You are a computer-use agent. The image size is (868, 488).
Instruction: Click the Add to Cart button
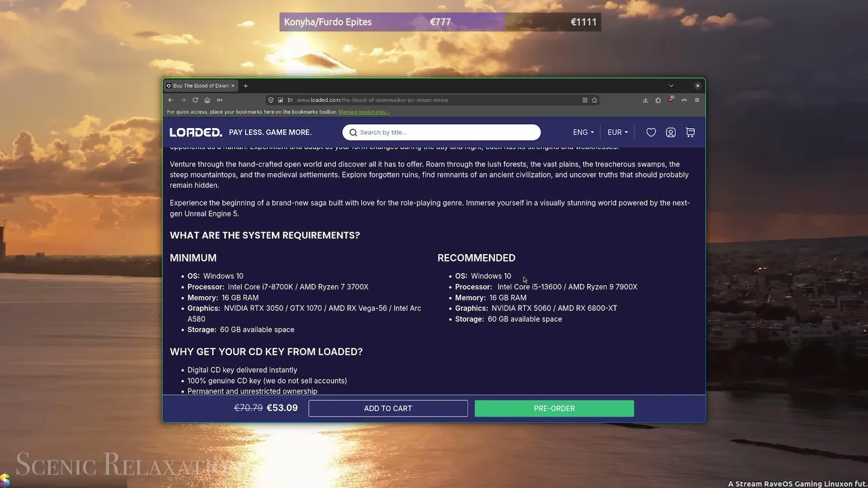pyautogui.click(x=388, y=408)
